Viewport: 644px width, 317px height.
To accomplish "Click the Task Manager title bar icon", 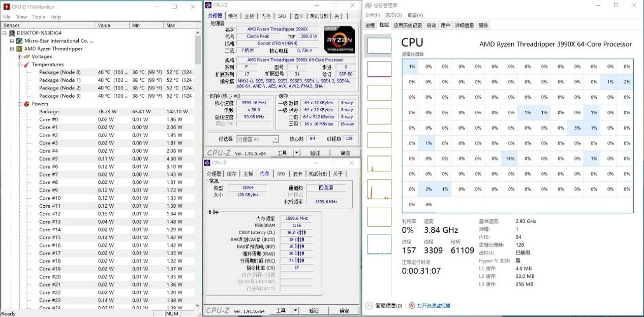I will pyautogui.click(x=368, y=6).
